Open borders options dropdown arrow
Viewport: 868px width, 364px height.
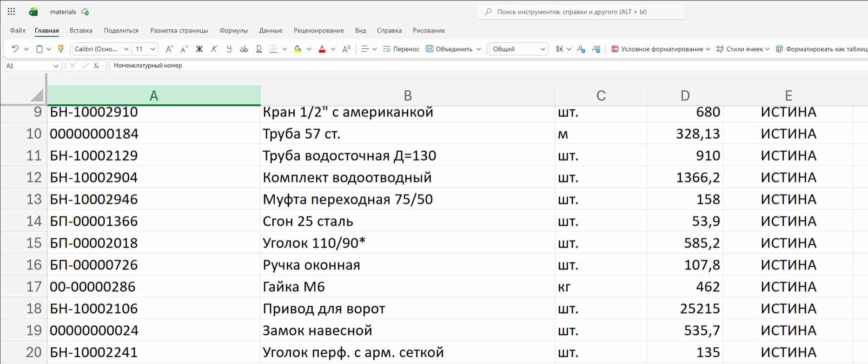(285, 49)
